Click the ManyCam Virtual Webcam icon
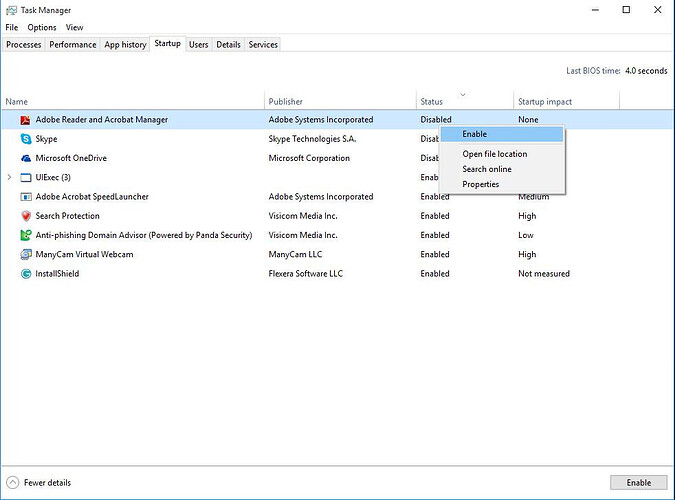 (x=26, y=255)
